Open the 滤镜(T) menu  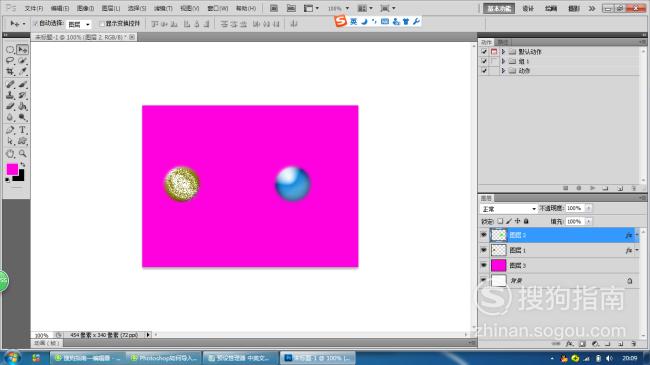[163, 8]
